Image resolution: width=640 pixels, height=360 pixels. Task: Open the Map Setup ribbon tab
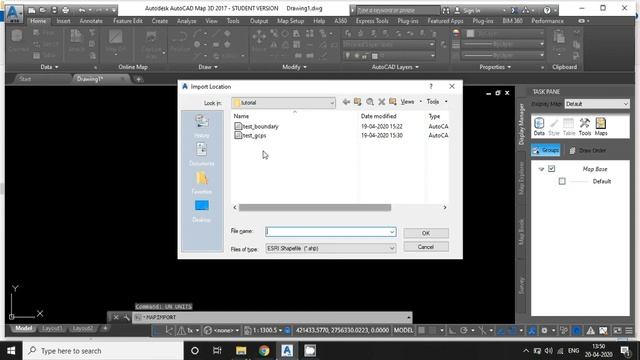click(291, 21)
